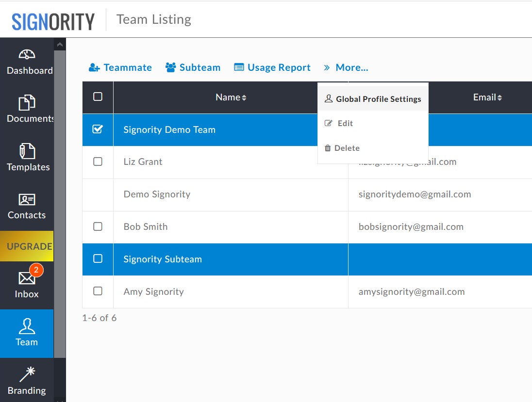
Task: Click the 1-6 of 6 pagination text
Action: 100,318
